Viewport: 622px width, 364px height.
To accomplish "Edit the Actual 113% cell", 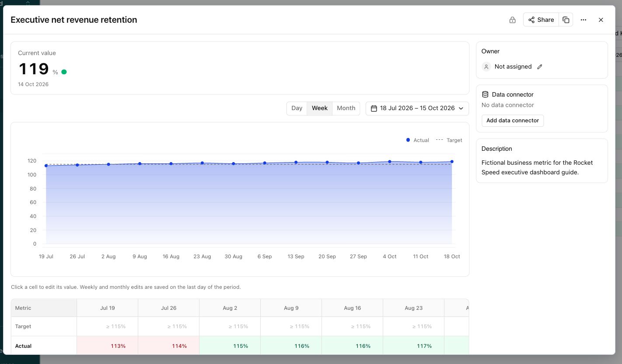I will coord(108,346).
